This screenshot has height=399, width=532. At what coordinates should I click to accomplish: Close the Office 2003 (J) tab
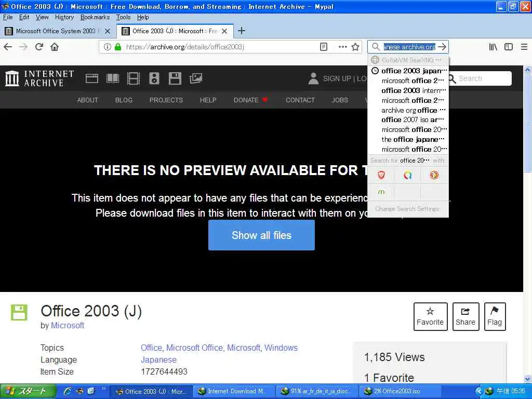point(224,31)
